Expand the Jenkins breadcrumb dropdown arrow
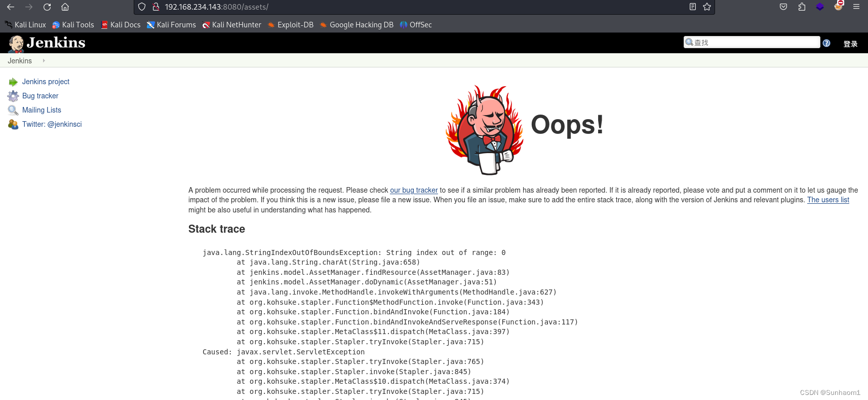Viewport: 868px width, 400px height. pos(44,61)
